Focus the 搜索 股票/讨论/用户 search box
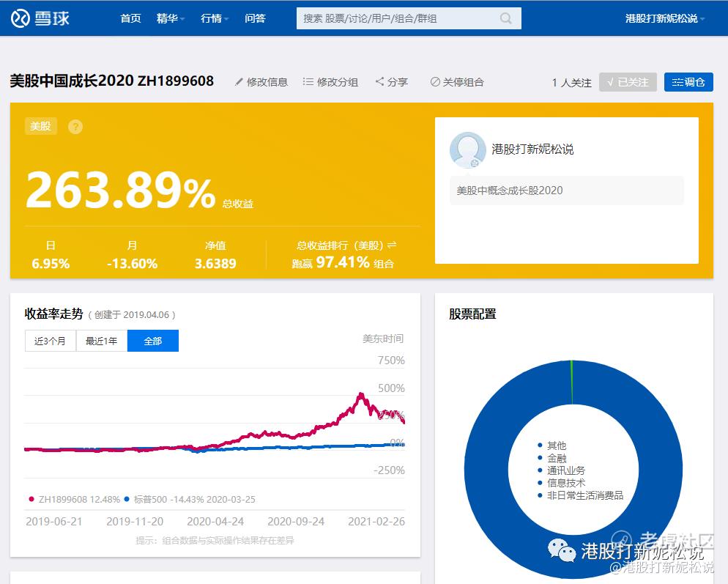Screen dimensions: 728x584 click(409, 18)
